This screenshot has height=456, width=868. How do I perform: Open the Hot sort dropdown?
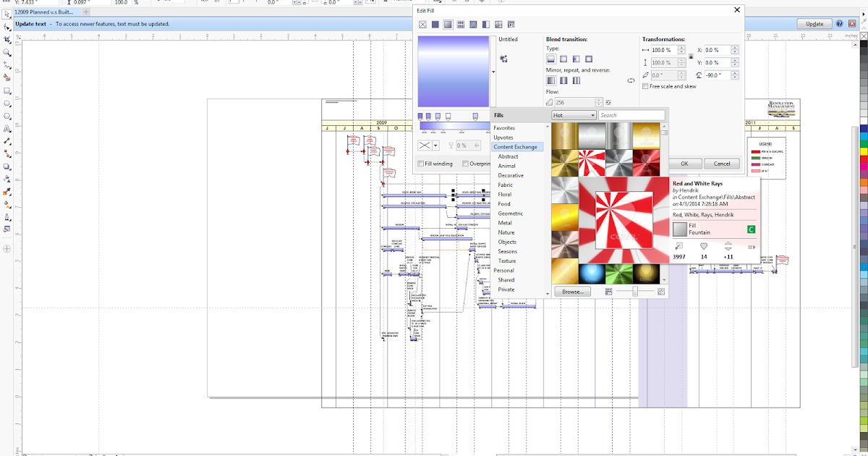click(574, 115)
